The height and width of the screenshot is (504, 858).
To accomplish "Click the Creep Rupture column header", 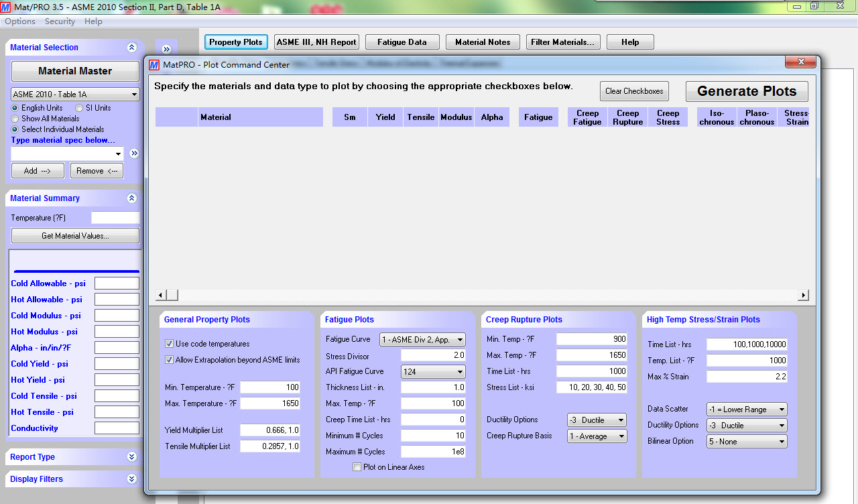I will coord(628,117).
